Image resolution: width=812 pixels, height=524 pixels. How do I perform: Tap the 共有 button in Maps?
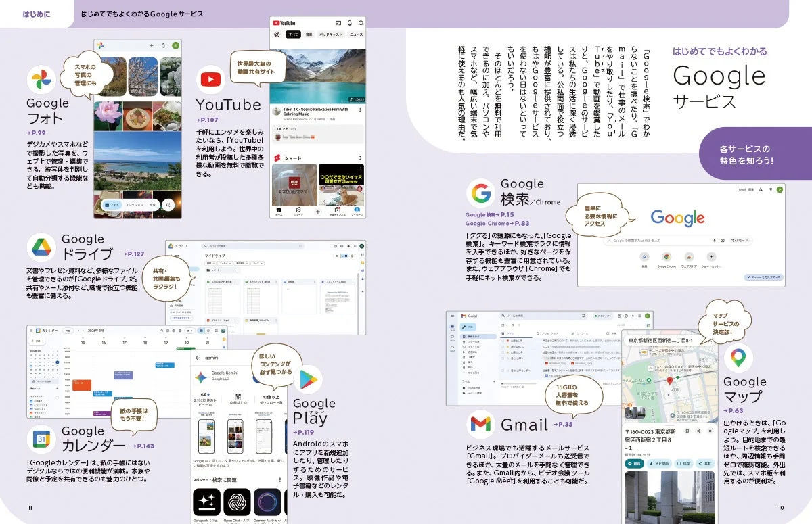[x=705, y=463]
